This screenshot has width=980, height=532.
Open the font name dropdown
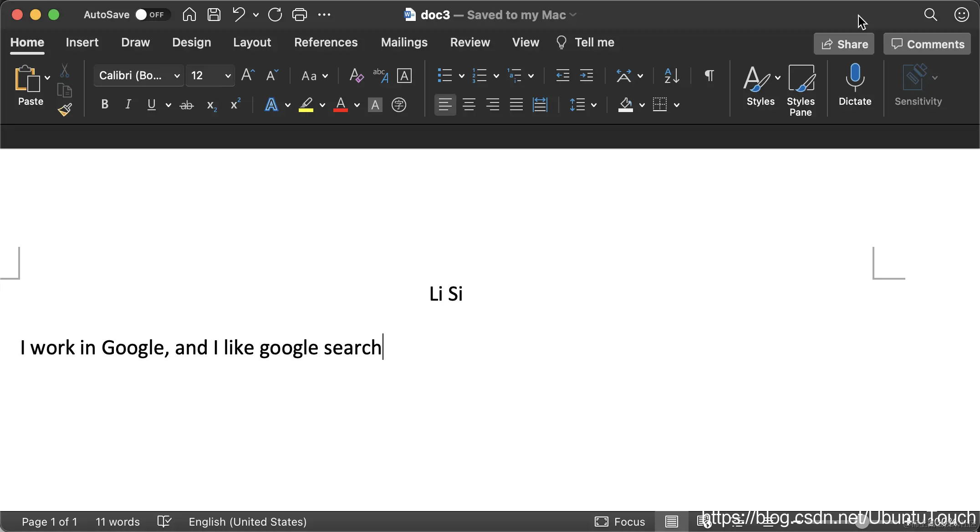(177, 76)
